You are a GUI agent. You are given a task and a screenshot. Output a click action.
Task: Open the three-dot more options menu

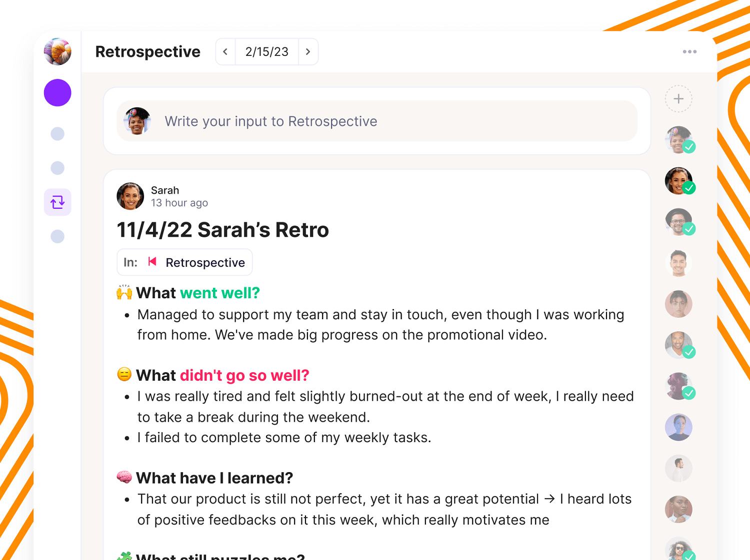click(x=689, y=51)
